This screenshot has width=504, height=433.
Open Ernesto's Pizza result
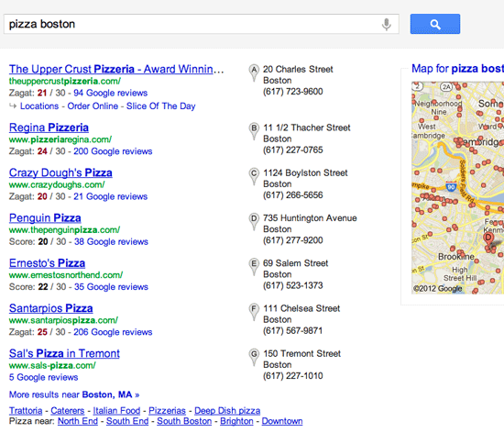tap(47, 263)
